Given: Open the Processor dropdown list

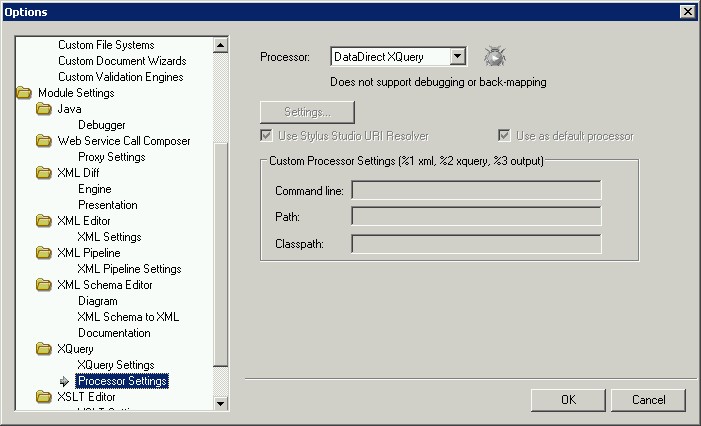Looking at the screenshot, I should 457,58.
